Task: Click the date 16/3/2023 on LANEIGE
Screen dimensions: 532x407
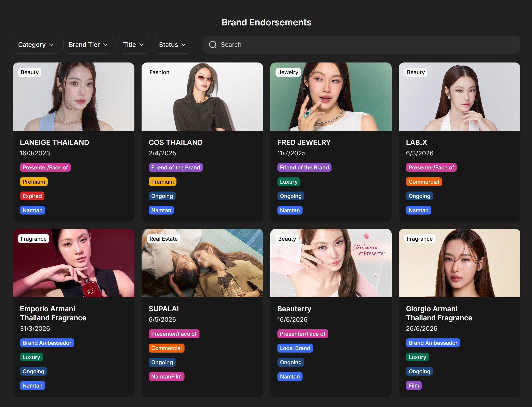Action: coord(35,153)
